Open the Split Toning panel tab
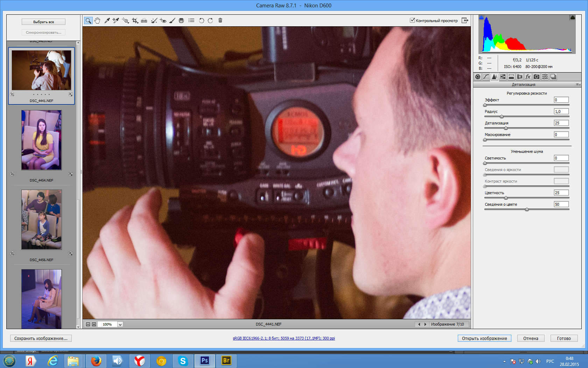 coord(511,77)
